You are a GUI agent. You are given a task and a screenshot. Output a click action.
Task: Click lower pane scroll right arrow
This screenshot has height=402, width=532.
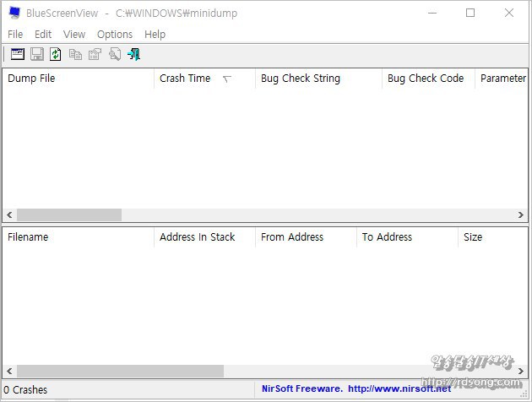[x=521, y=372]
